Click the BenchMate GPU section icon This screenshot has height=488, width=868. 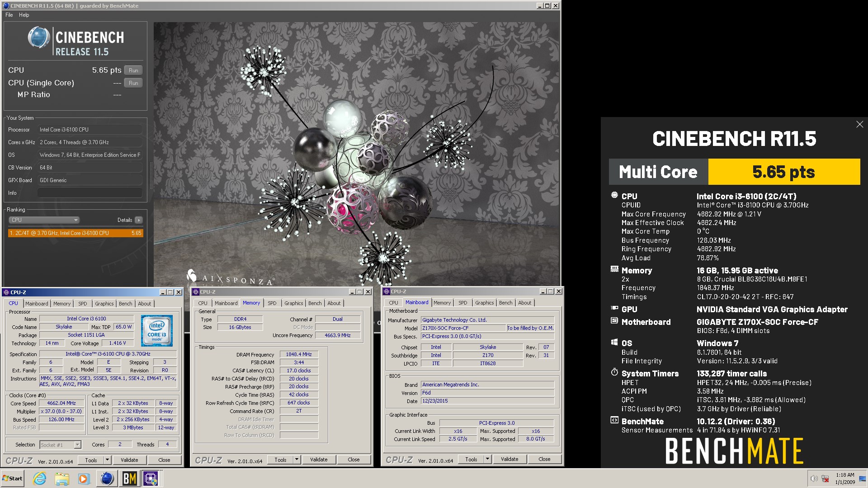coord(614,308)
